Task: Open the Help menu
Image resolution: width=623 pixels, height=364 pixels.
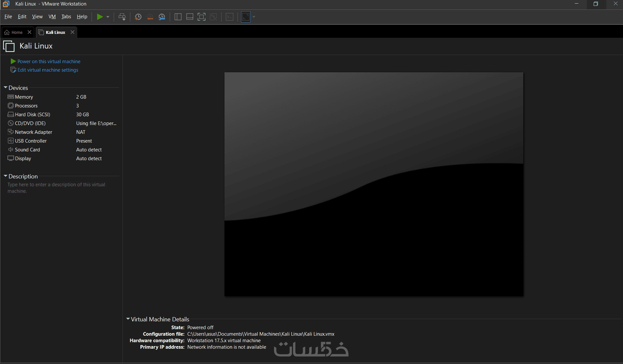Action: tap(82, 17)
